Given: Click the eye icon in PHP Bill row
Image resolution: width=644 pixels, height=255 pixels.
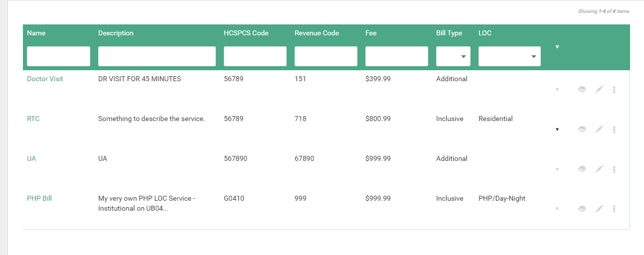Looking at the screenshot, I should [x=582, y=209].
